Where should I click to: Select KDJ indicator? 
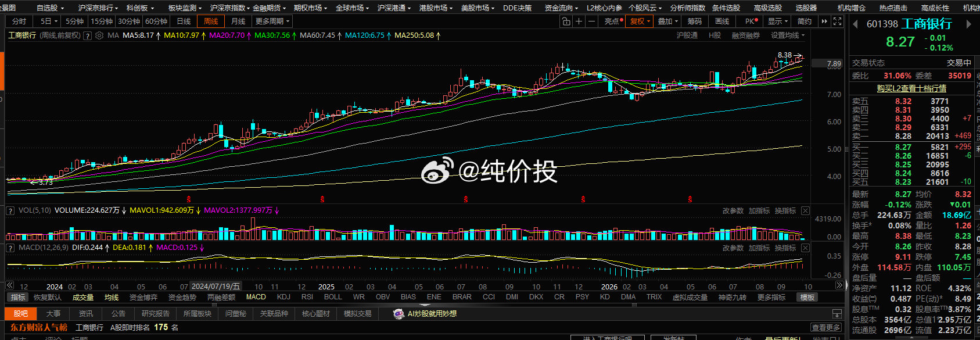click(283, 297)
